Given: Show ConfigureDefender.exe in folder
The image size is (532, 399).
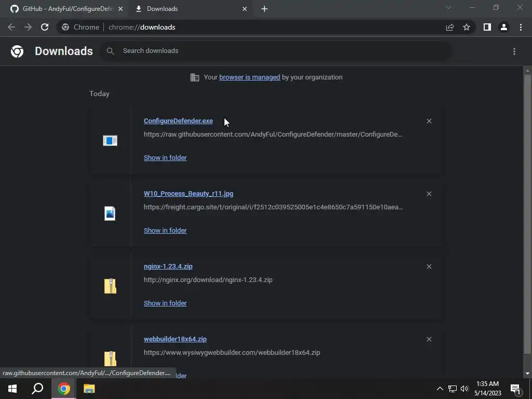Looking at the screenshot, I should pos(165,158).
